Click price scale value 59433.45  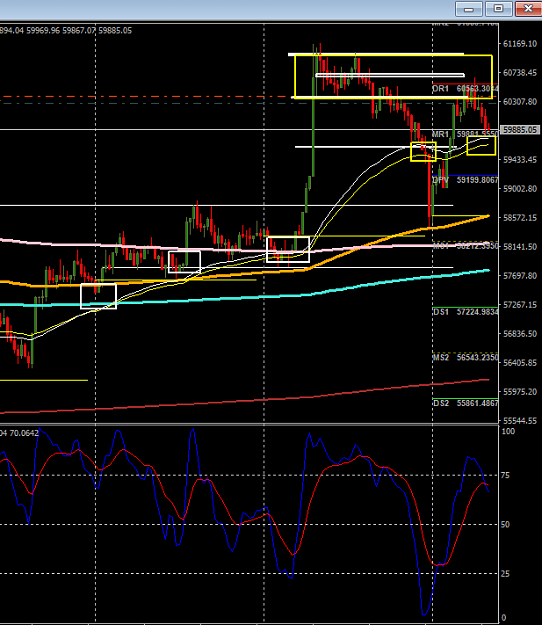click(x=520, y=159)
